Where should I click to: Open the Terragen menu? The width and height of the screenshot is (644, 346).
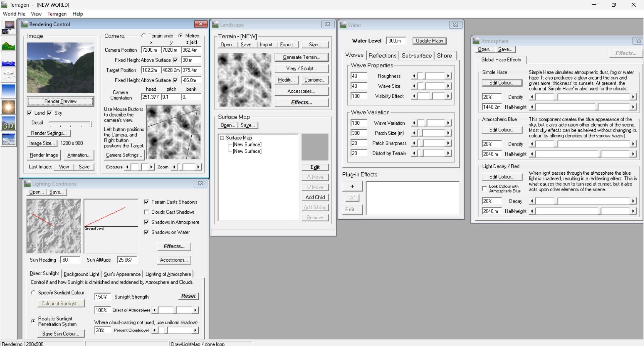(57, 14)
